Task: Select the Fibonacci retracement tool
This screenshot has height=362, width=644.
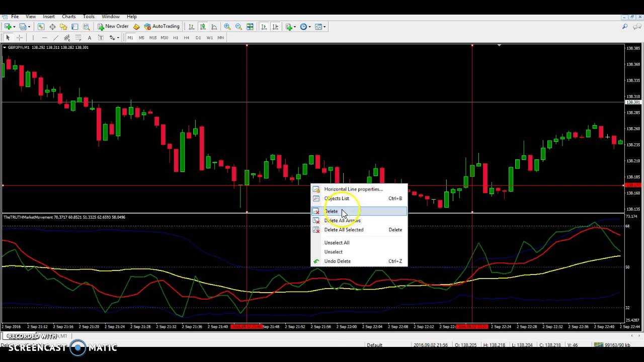Action: click(x=78, y=38)
